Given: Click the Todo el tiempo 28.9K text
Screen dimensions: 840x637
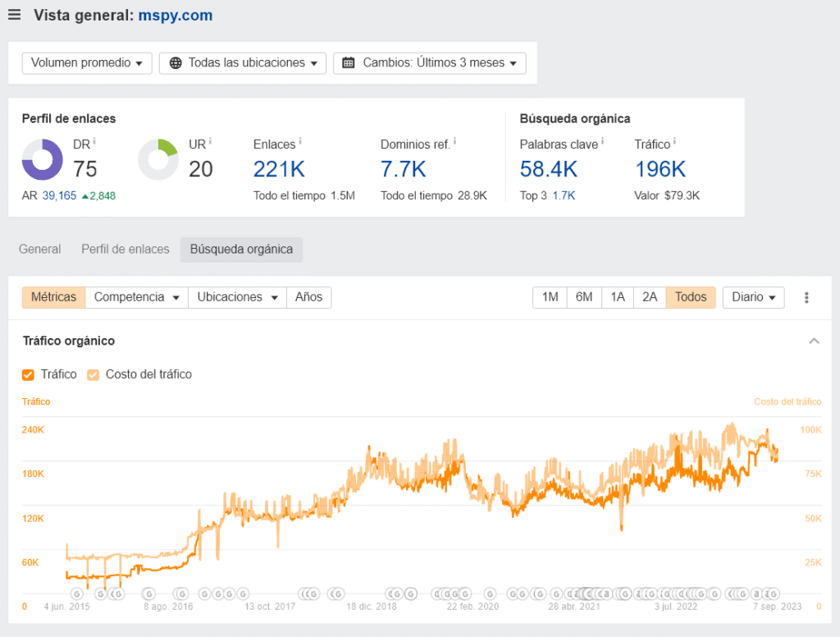Looking at the screenshot, I should (434, 195).
